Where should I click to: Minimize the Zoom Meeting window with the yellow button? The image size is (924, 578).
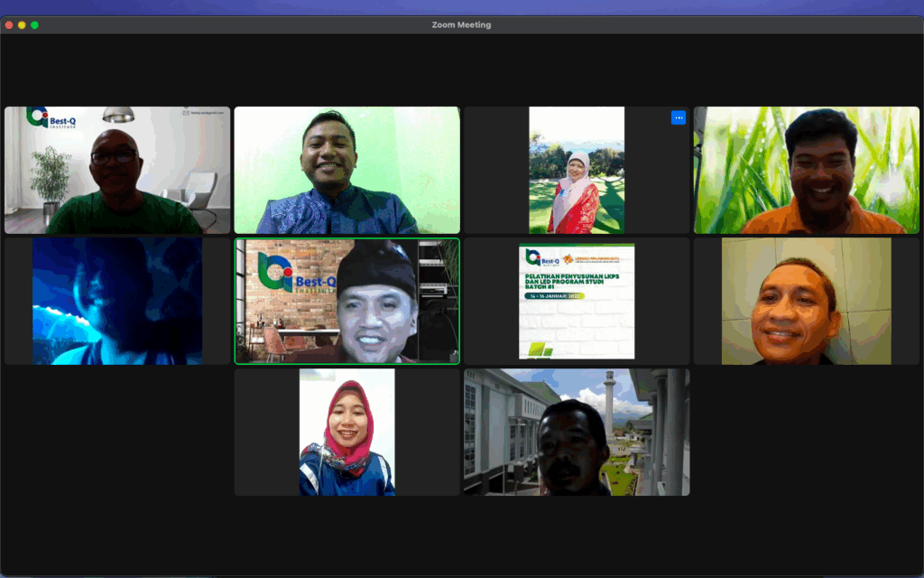(22, 25)
